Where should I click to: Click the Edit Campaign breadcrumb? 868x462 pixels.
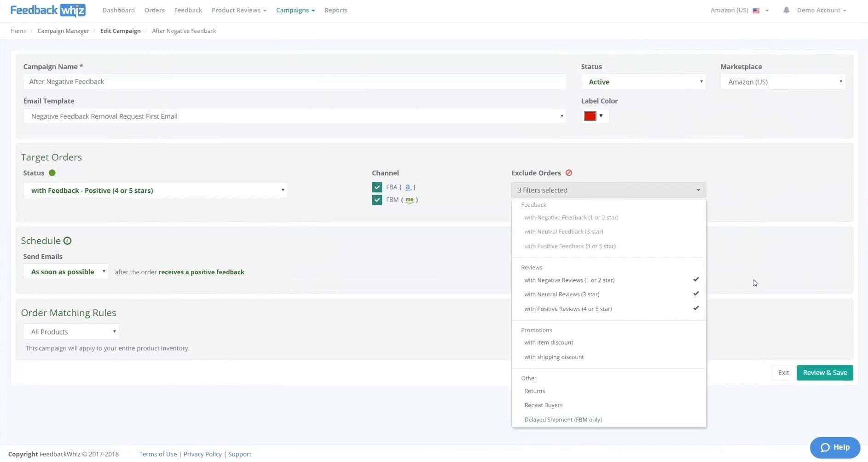121,31
